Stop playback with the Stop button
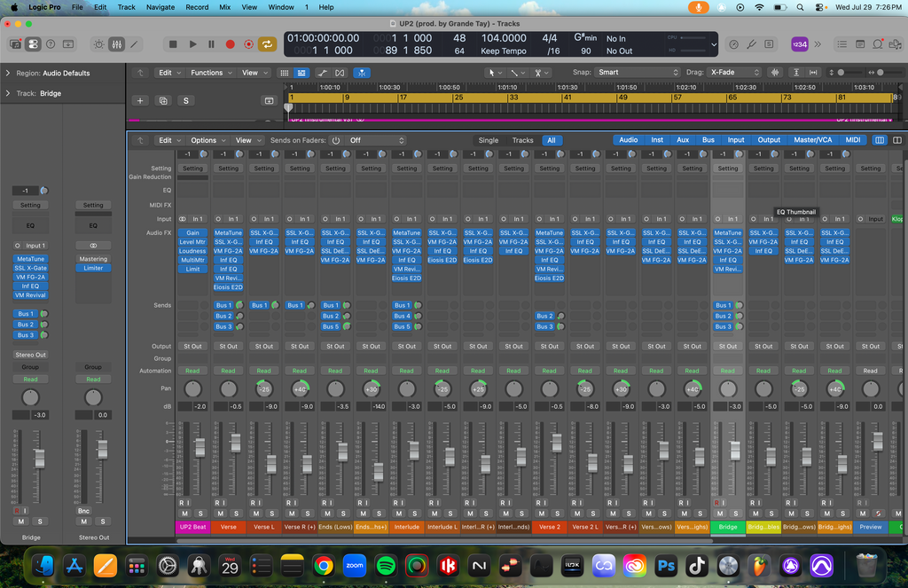Screen dimensions: 908x588 173,44
